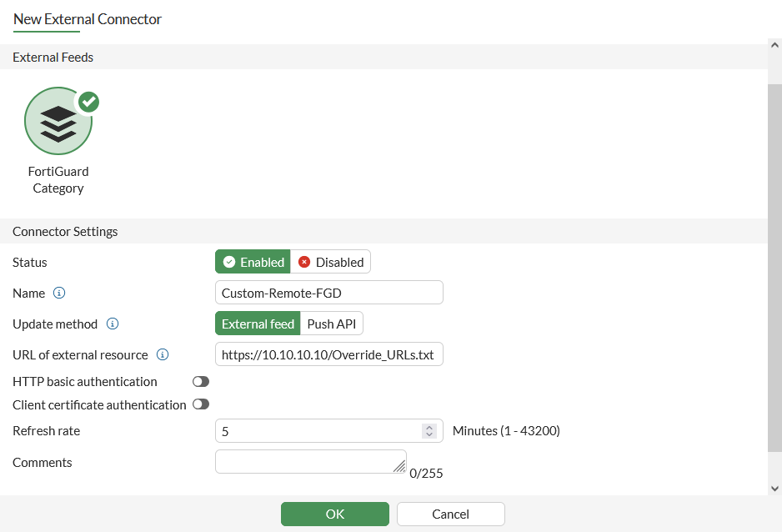This screenshot has height=532, width=782.
Task: Choose Push API update method
Action: [x=332, y=324]
